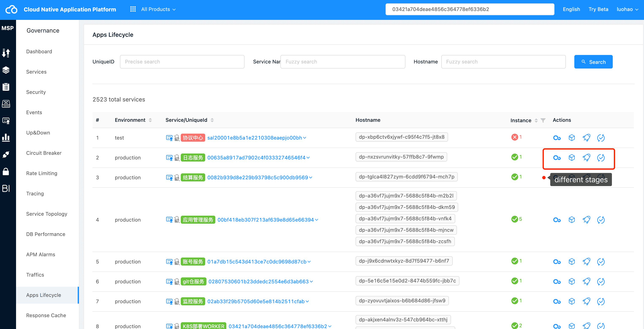The height and width of the screenshot is (329, 644).
Task: Click the check-circle icon for git仓服务 row
Action: pos(601,281)
